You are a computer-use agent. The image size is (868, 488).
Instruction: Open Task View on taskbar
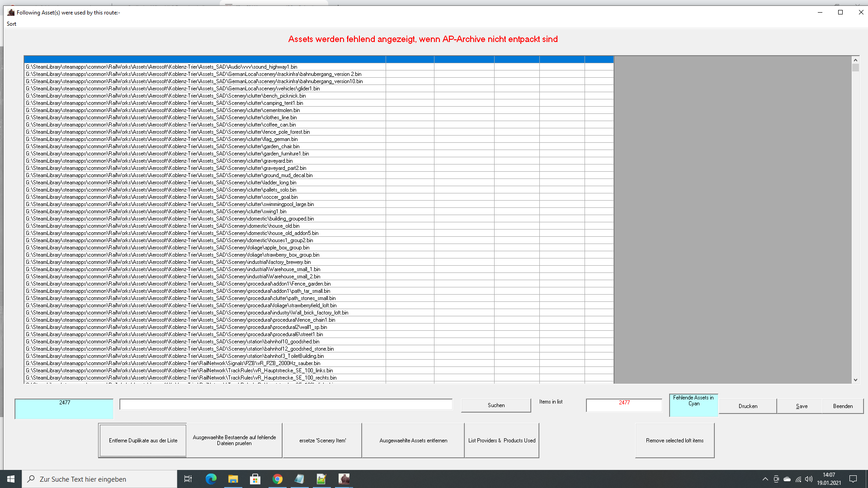(188, 479)
